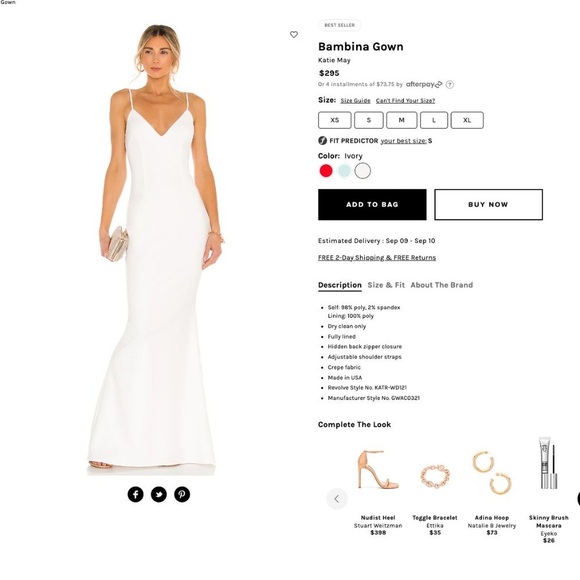
Task: Open Afterpay info question mark
Action: (449, 84)
